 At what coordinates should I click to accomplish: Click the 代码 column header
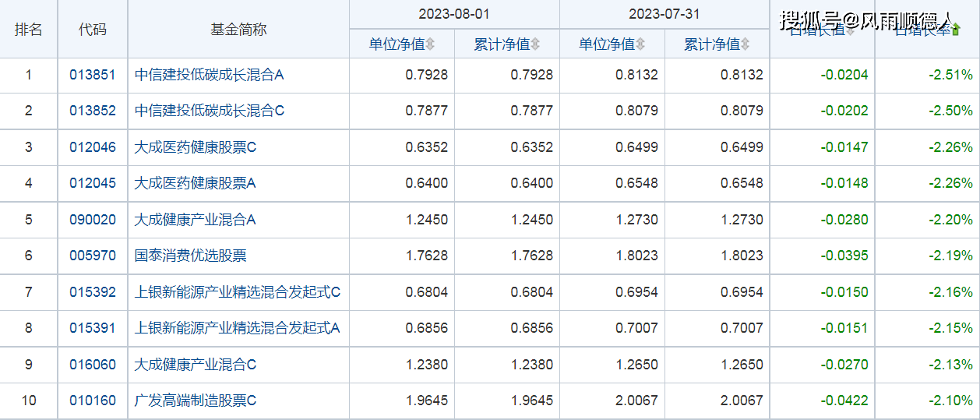point(93,30)
